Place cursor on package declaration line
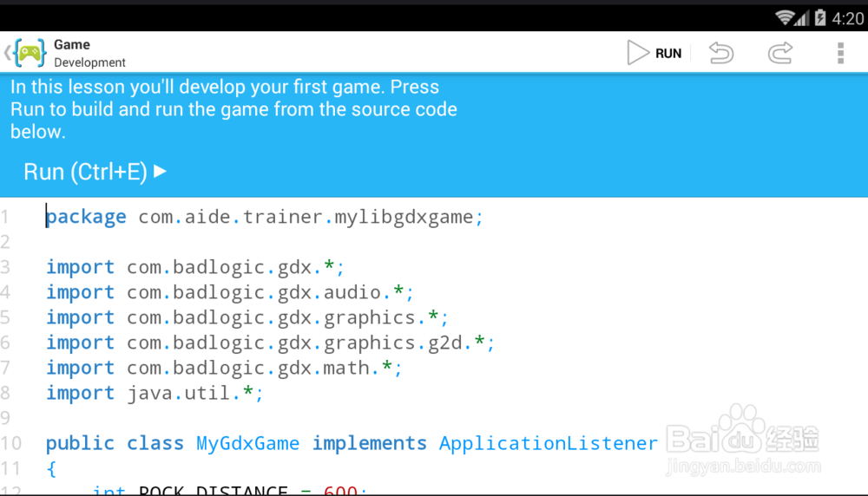868x496 pixels. click(x=264, y=217)
